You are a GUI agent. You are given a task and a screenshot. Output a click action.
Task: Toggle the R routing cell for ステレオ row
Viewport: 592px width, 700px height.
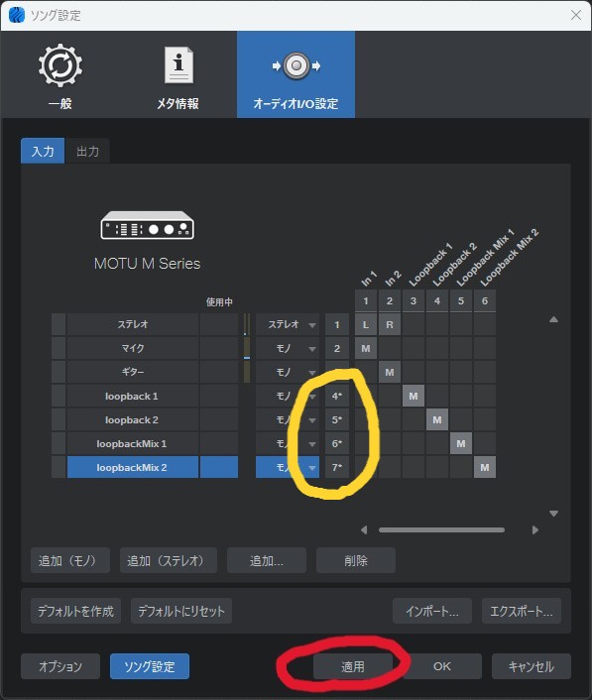click(x=390, y=324)
